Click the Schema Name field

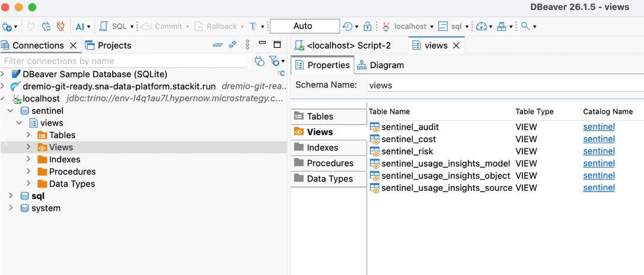point(505,85)
